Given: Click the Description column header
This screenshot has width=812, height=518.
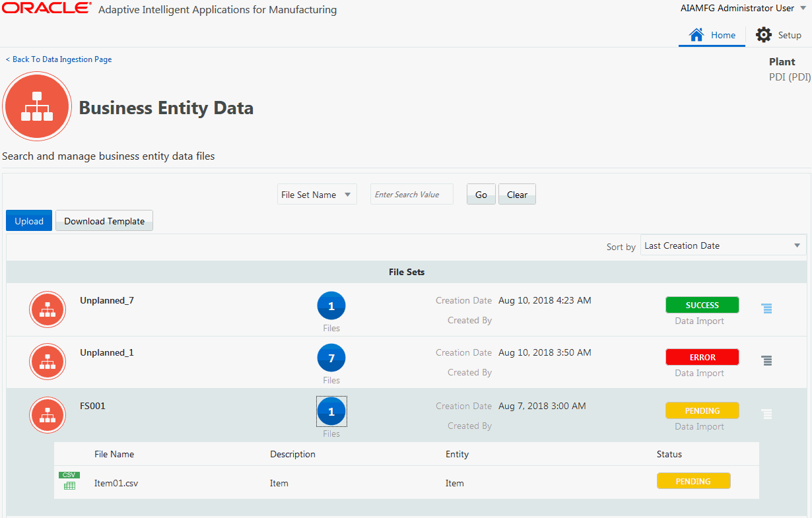Looking at the screenshot, I should [x=292, y=454].
